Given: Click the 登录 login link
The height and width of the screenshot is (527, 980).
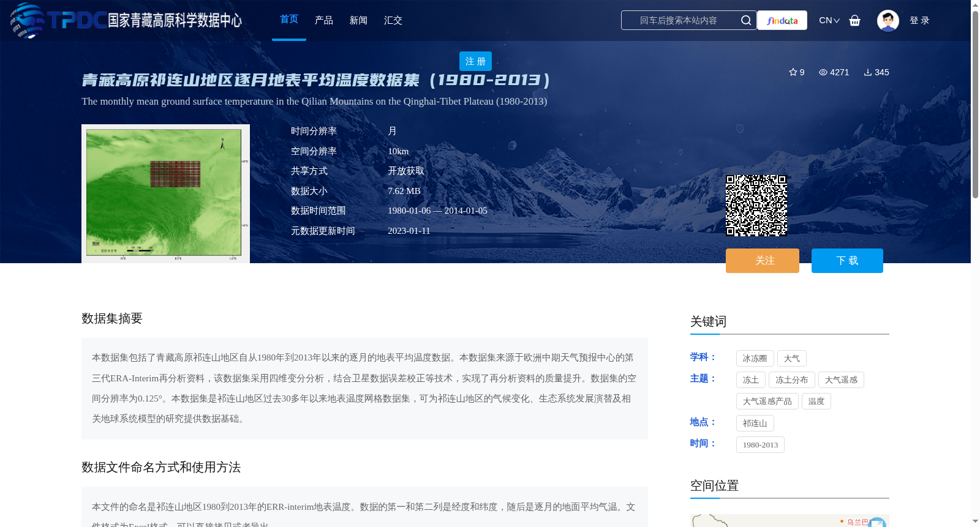Looking at the screenshot, I should 919,20.
